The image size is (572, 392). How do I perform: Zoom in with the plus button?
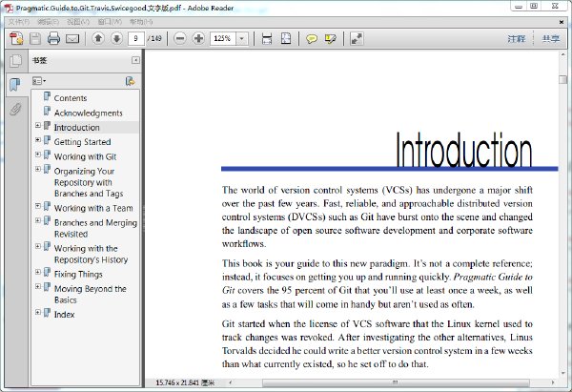198,38
